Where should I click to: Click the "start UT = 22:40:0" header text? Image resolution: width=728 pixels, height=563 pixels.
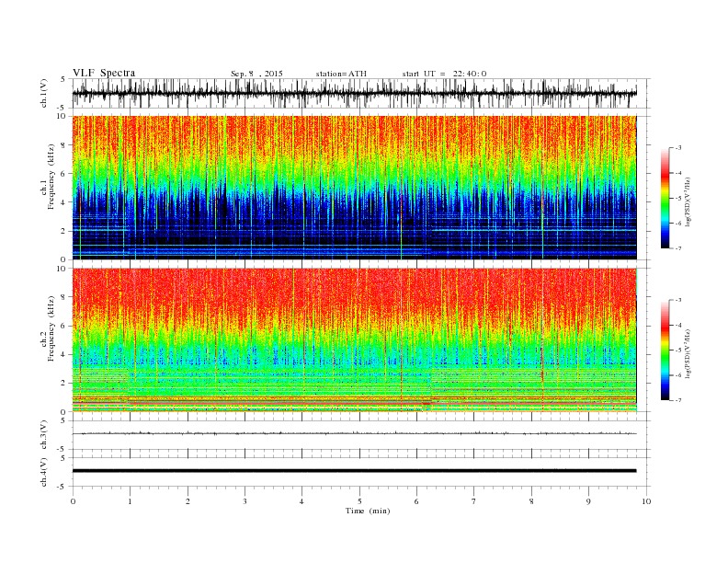[x=444, y=74]
